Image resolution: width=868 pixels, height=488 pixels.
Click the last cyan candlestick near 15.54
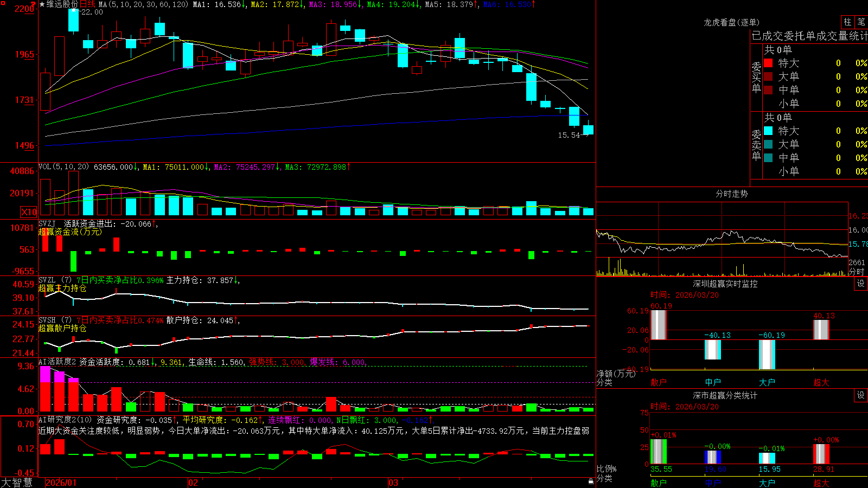(x=588, y=130)
